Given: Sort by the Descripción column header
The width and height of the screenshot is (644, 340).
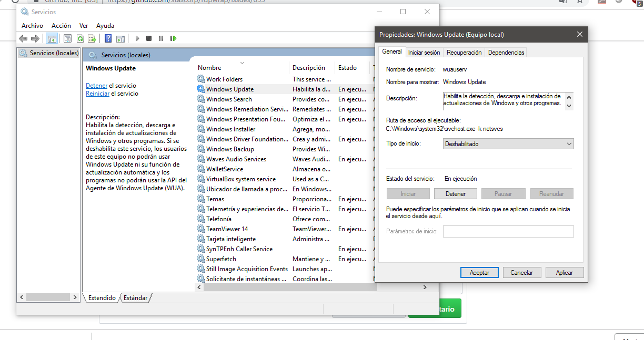Looking at the screenshot, I should 311,67.
